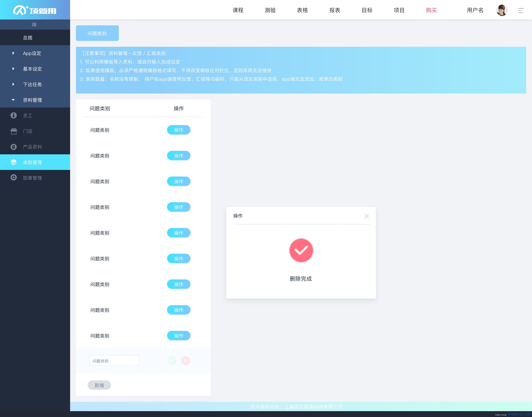Open the 项目 top menu

tap(399, 10)
